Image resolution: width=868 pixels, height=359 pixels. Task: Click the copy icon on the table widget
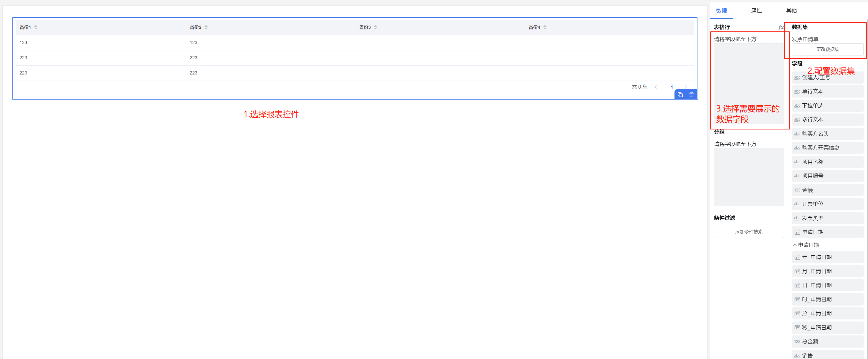tap(680, 95)
